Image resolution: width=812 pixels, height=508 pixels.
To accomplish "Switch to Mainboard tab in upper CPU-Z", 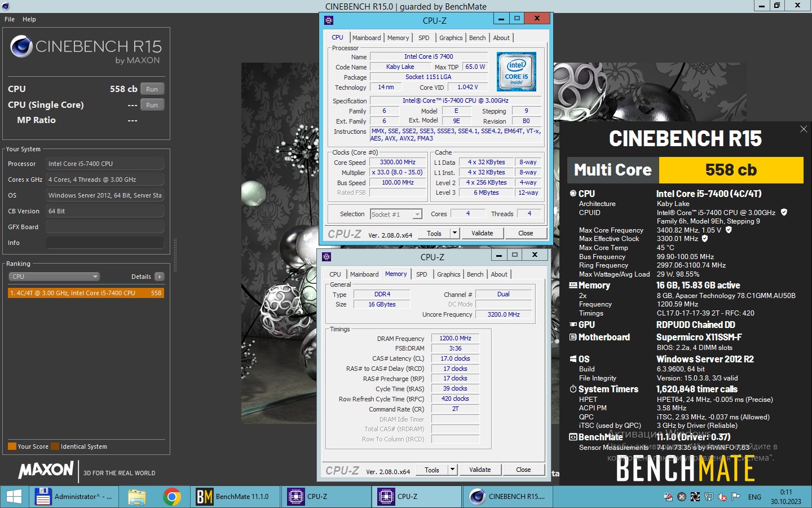I will [367, 38].
